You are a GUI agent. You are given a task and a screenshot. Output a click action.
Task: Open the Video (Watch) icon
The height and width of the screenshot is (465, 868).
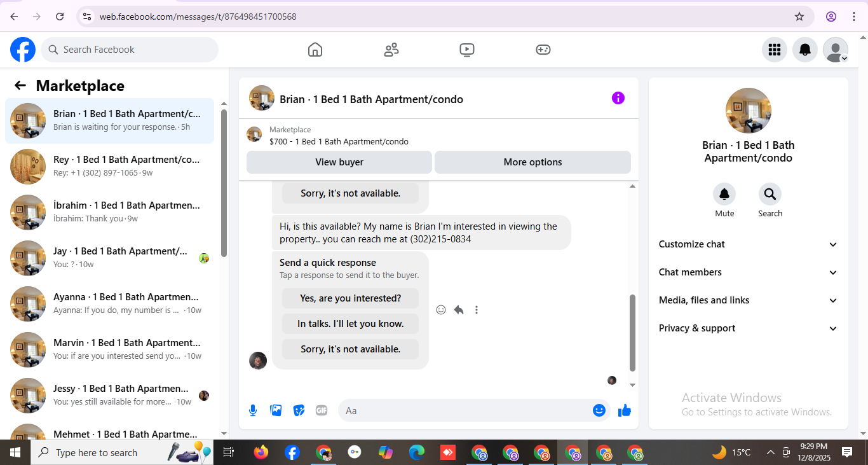pos(467,50)
